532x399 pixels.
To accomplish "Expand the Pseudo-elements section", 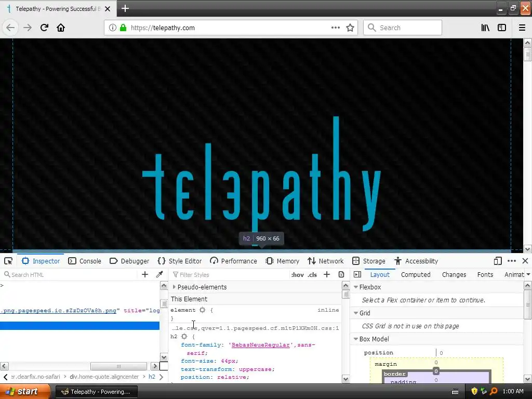I will [x=174, y=287].
